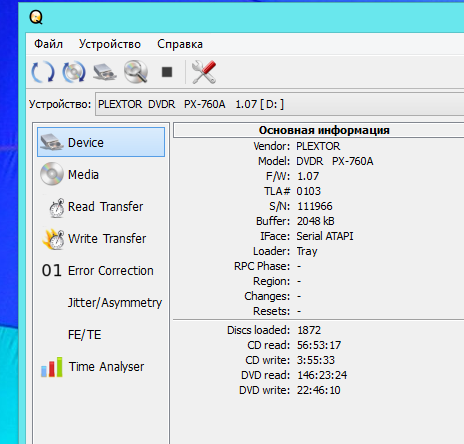Open the Time Analyser section
Viewport: 464px width, 444px height.
pos(101,366)
